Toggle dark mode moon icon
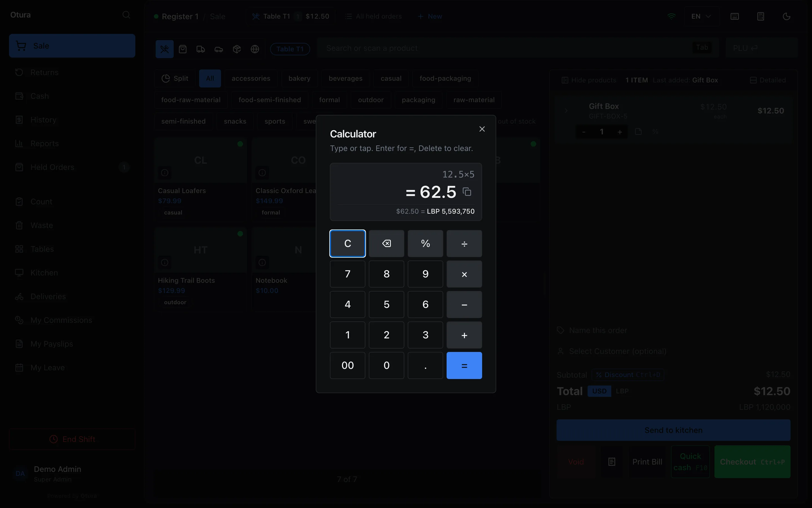This screenshot has width=812, height=508. pos(787,16)
